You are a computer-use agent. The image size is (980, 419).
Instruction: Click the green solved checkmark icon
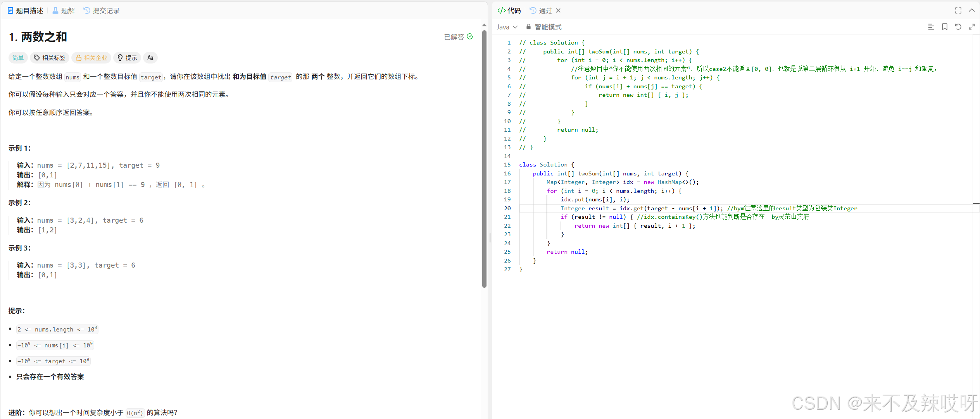(470, 36)
